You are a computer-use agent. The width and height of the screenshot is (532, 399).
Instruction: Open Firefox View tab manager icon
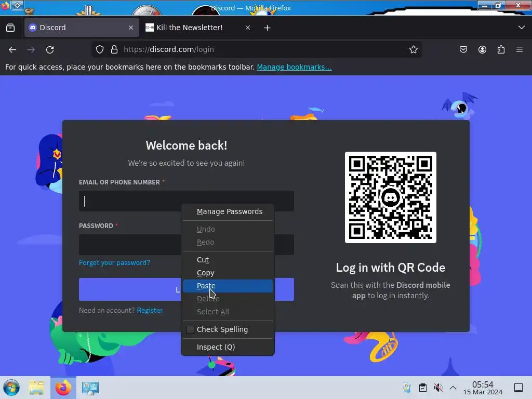[10, 28]
